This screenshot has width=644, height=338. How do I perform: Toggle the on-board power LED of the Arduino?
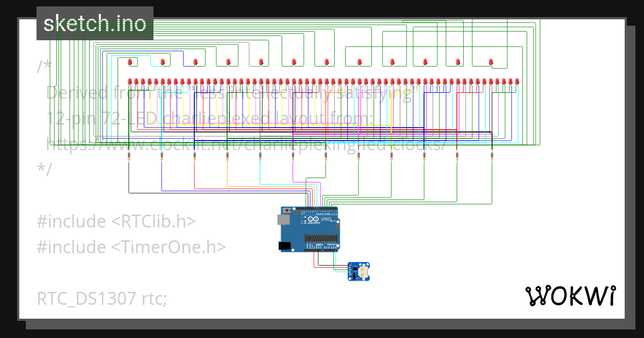(x=332, y=221)
